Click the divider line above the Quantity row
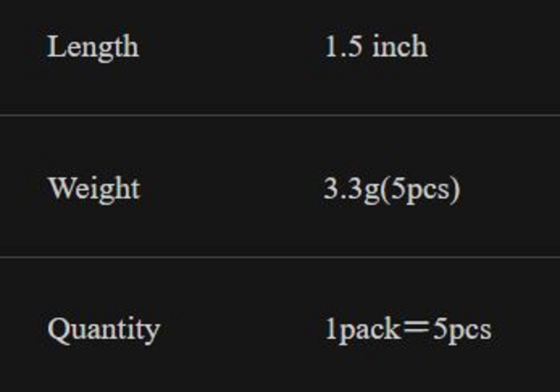The width and height of the screenshot is (560, 392). coord(280,256)
